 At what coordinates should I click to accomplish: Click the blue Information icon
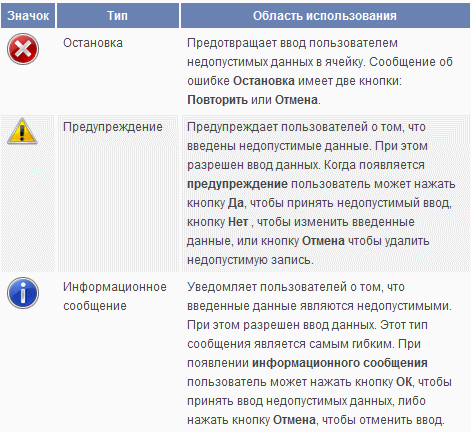(23, 293)
